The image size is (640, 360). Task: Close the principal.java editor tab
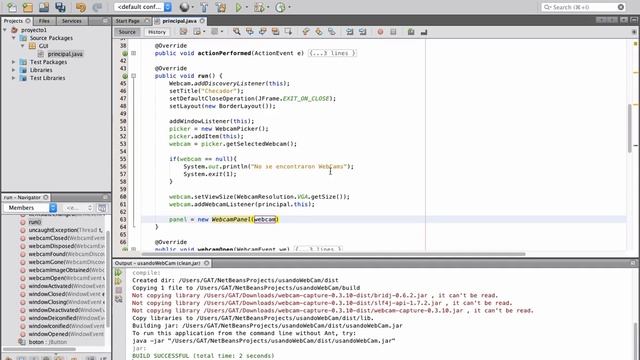click(202, 21)
